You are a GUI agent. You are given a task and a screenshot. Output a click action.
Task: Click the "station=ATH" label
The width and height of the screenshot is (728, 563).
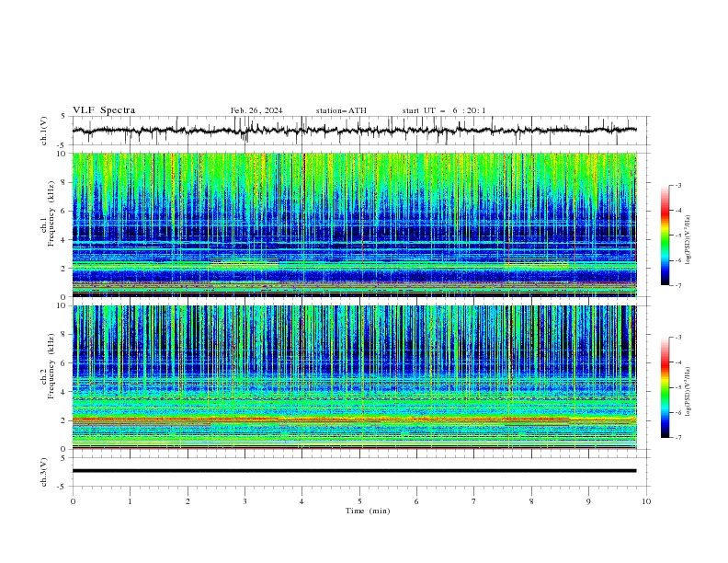[341, 110]
